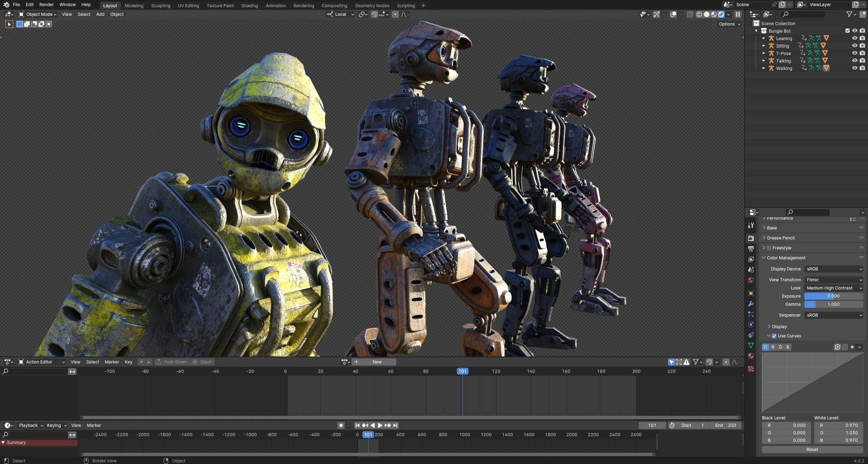Screen dimensions: 868x464
Task: Open World Properties in the Properties sidebar
Action: [x=751, y=281]
